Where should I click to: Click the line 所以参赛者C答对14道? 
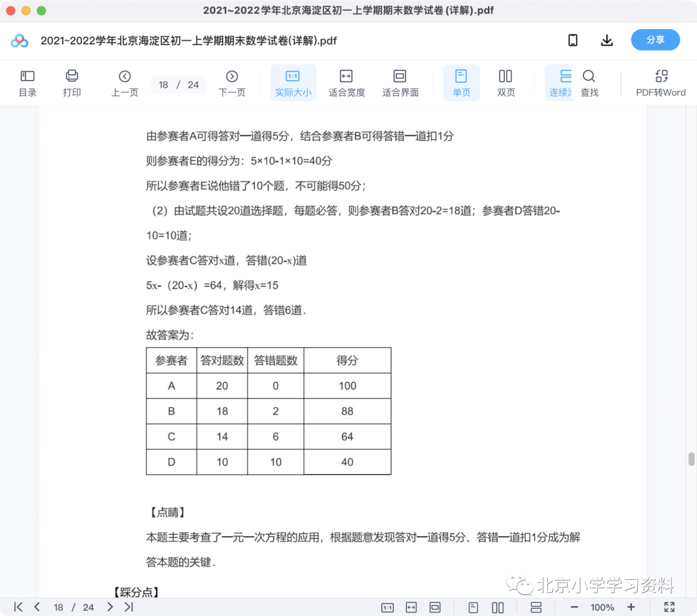coord(227,310)
